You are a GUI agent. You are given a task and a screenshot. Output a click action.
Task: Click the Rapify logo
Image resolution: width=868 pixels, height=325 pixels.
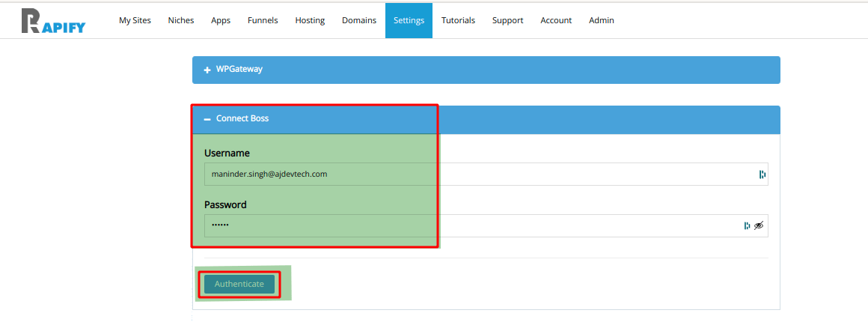[53, 22]
